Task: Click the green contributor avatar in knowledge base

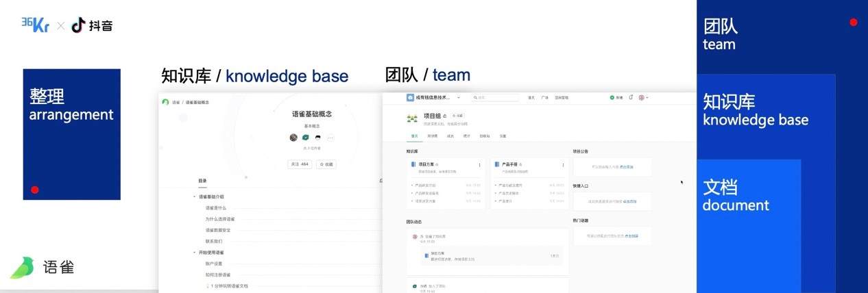Action: [305, 137]
